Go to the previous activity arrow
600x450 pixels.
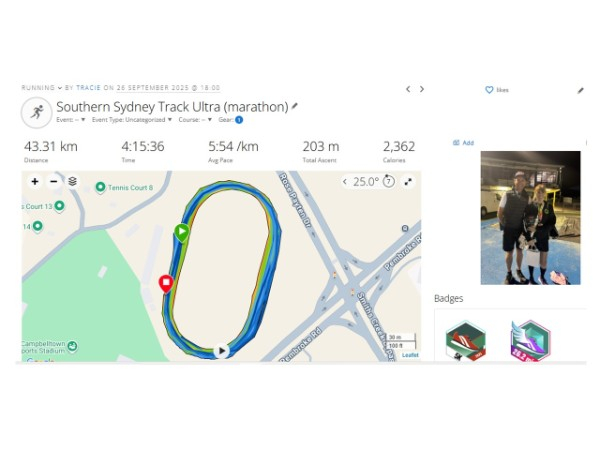[x=408, y=89]
